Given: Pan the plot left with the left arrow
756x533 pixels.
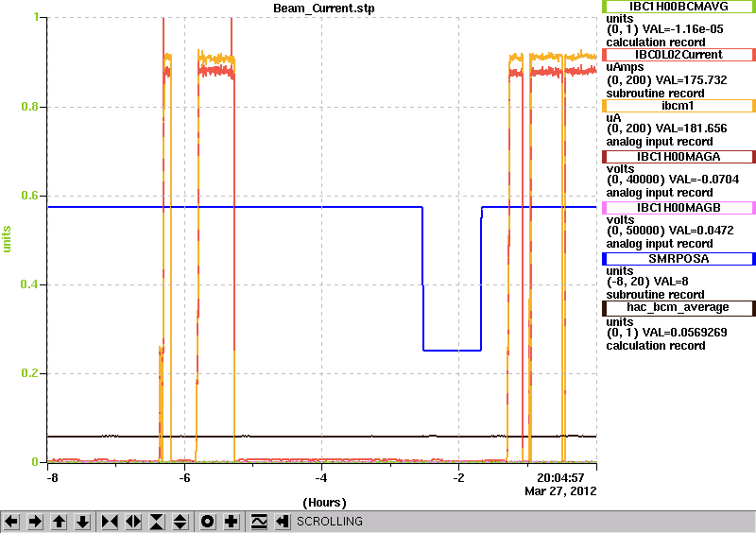Looking at the screenshot, I should click(x=11, y=522).
